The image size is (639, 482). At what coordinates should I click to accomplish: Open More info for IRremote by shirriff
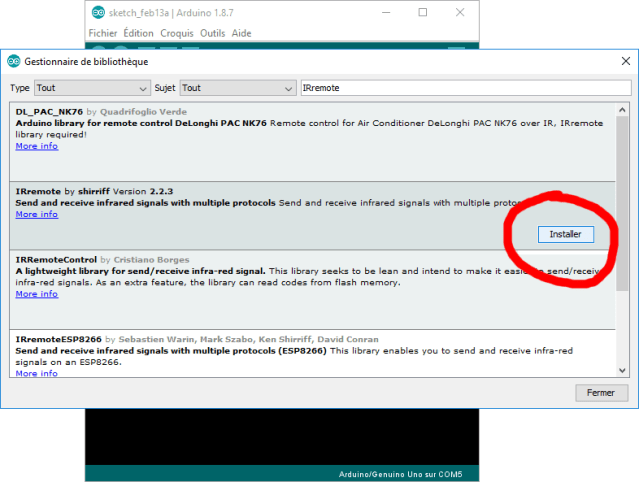pos(36,214)
